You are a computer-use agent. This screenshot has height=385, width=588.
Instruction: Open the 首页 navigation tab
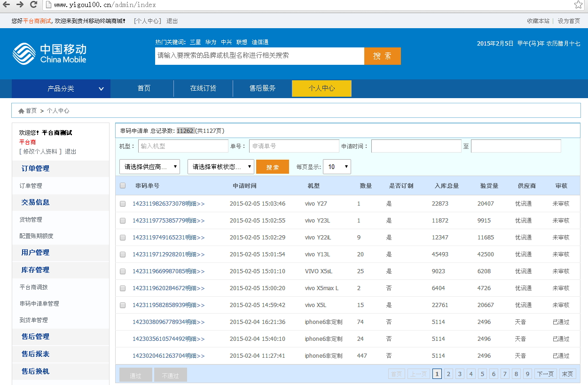144,88
